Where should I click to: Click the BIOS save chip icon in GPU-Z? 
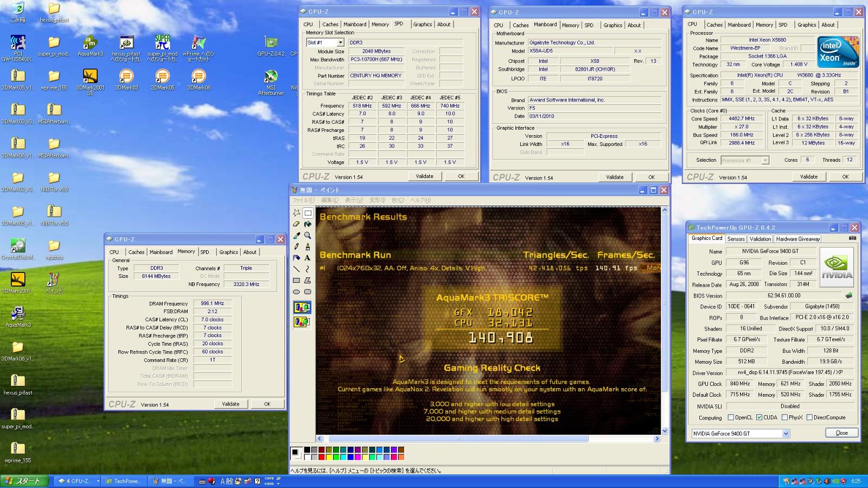pyautogui.click(x=849, y=296)
